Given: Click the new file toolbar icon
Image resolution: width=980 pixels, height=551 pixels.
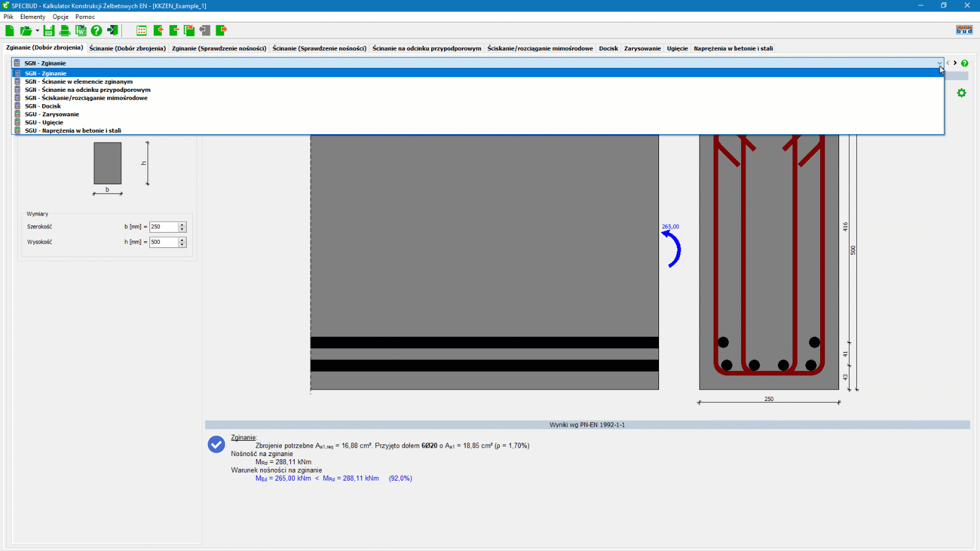Looking at the screenshot, I should click(x=10, y=31).
